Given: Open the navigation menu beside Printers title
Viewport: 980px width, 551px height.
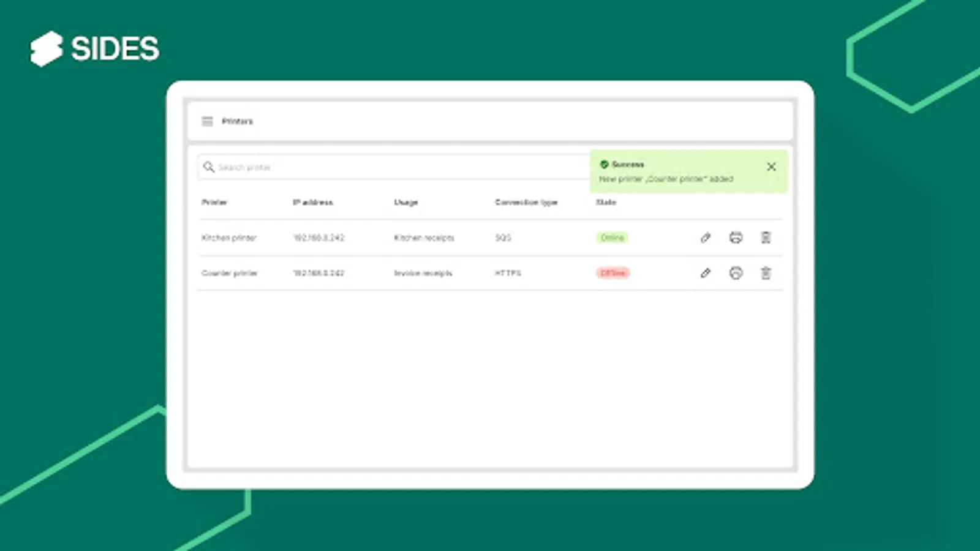Looking at the screenshot, I should (x=207, y=121).
